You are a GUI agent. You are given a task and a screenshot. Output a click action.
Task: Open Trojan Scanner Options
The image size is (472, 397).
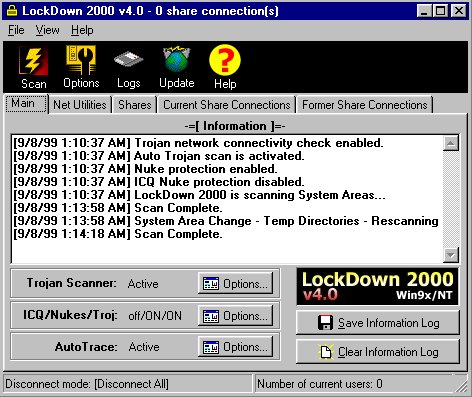(235, 284)
